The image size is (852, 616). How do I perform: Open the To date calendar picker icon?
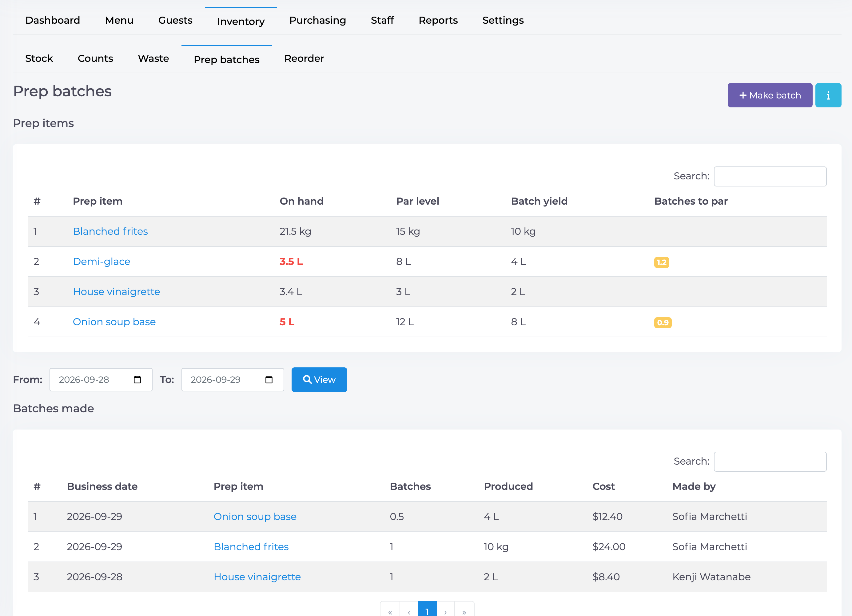(269, 380)
